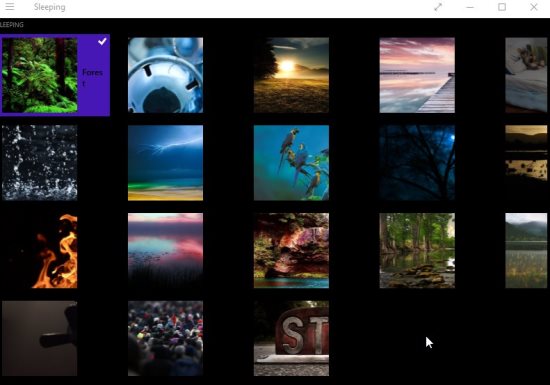
Task: Close the Sleeping window
Action: point(534,7)
